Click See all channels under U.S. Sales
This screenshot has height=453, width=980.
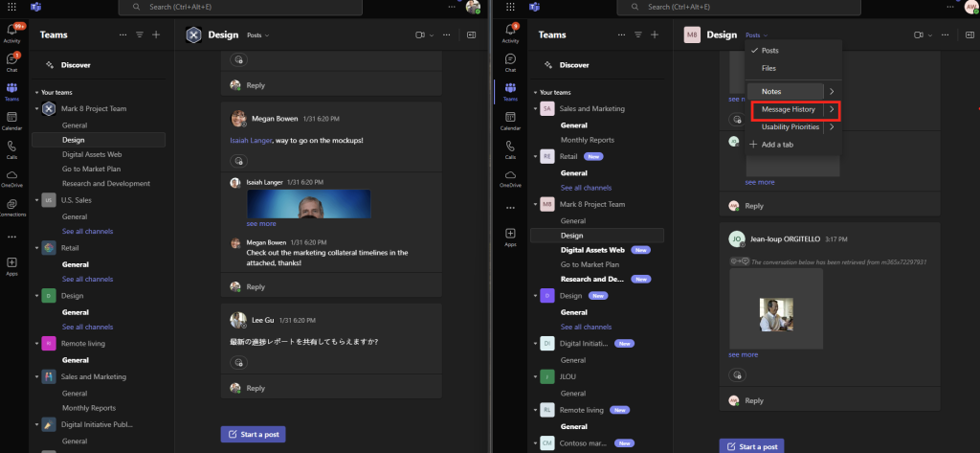(x=87, y=231)
